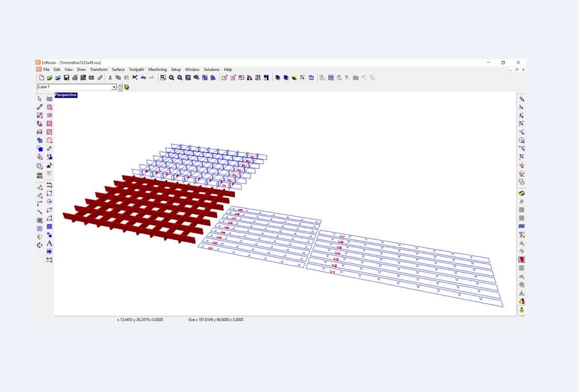The width and height of the screenshot is (579, 392).
Task: Open the Setup menu
Action: pyautogui.click(x=176, y=69)
